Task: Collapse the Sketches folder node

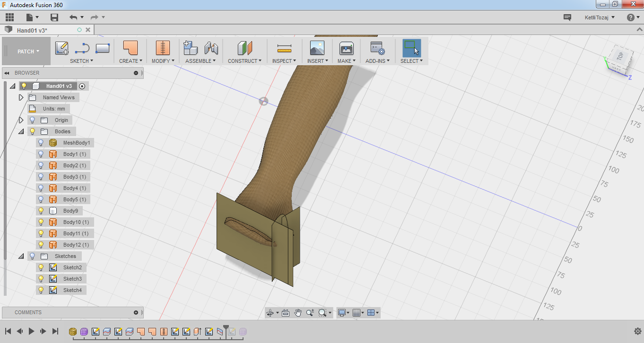Action: (x=21, y=256)
